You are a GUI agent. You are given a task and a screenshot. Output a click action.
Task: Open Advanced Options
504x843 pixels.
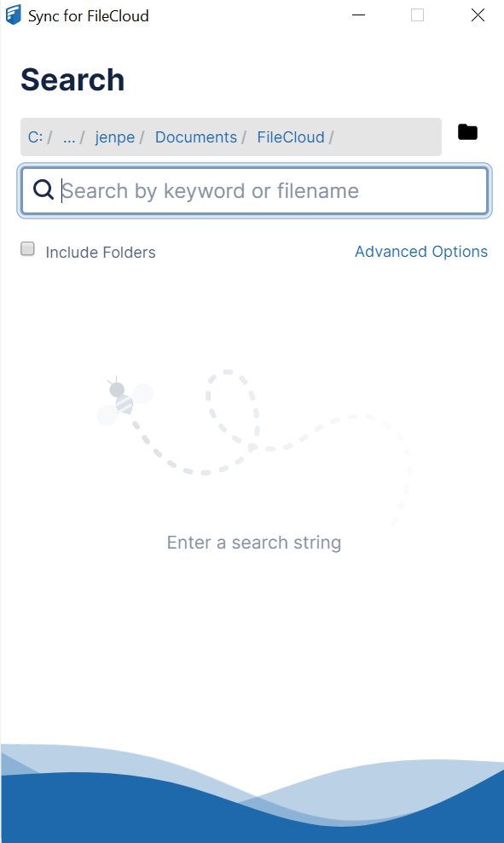point(420,251)
